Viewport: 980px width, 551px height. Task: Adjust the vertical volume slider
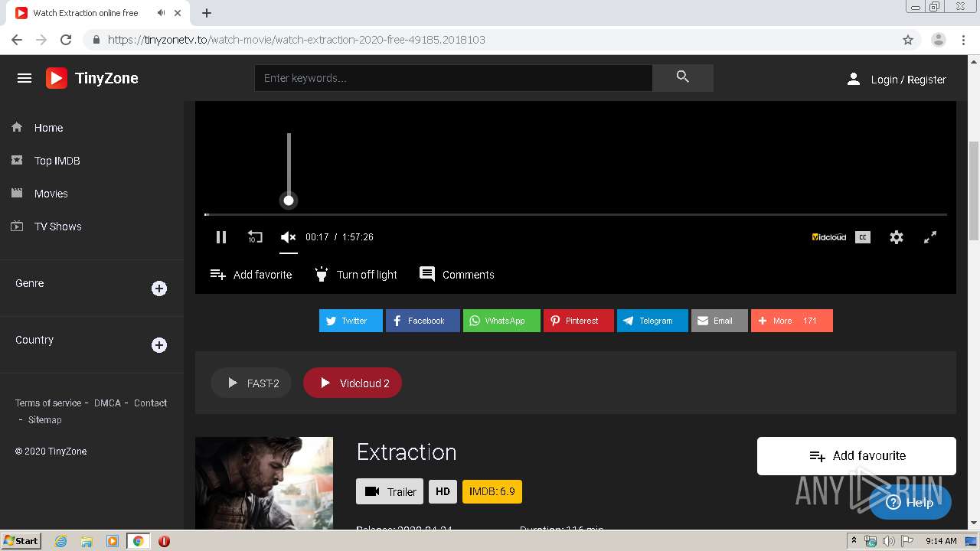[x=289, y=168]
